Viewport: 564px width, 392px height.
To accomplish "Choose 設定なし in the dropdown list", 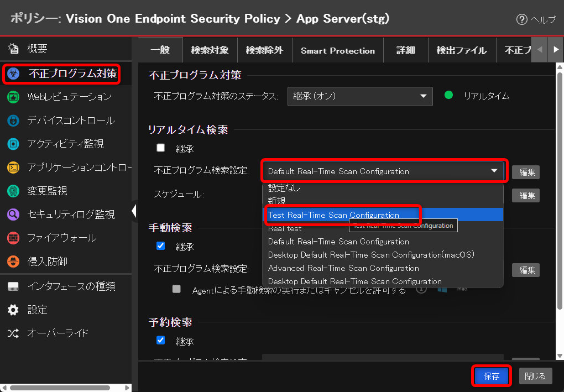I will 383,188.
